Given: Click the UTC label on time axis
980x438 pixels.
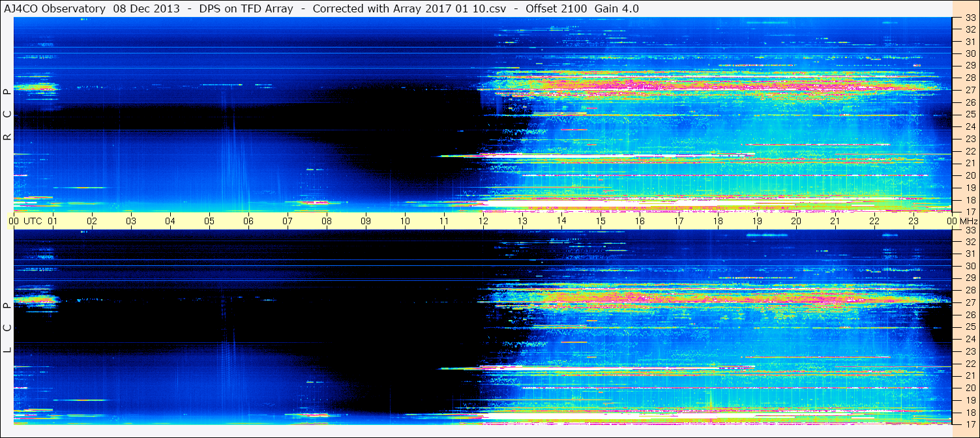Looking at the screenshot, I should [x=33, y=221].
